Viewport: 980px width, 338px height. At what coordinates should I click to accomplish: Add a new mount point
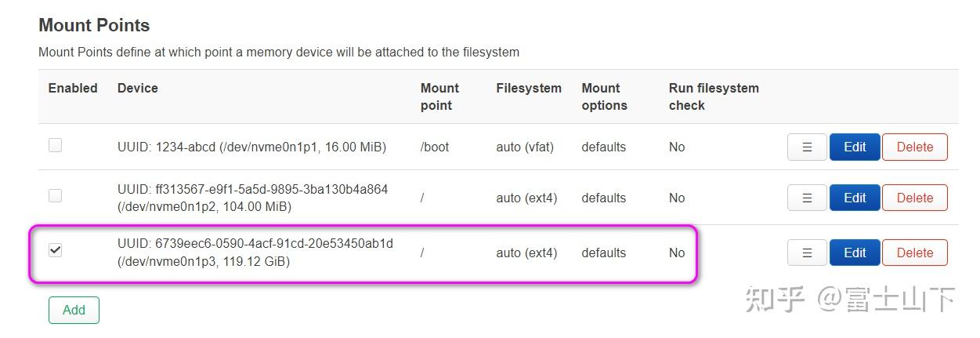click(x=74, y=310)
